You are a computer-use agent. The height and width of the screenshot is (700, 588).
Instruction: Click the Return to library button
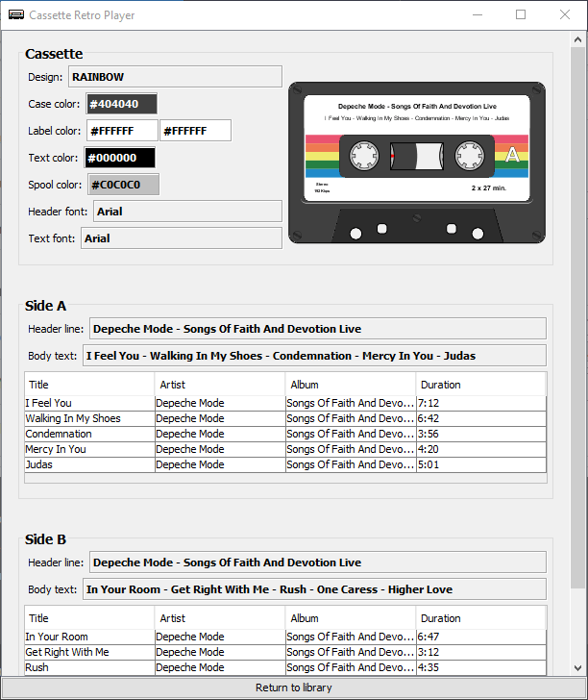coord(293,687)
